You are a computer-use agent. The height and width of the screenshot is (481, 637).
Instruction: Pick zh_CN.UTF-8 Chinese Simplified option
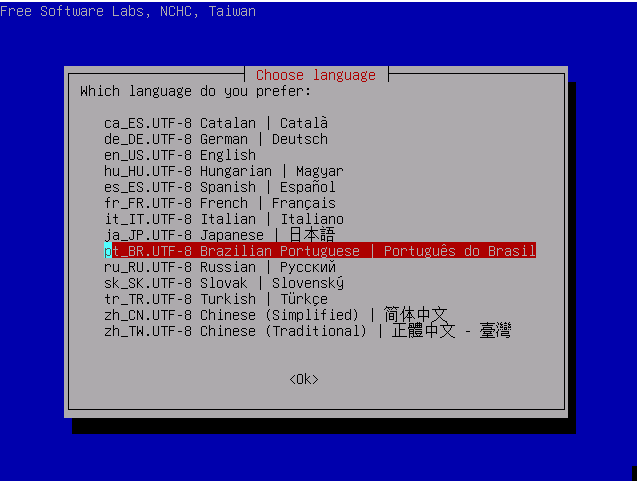coord(276,315)
